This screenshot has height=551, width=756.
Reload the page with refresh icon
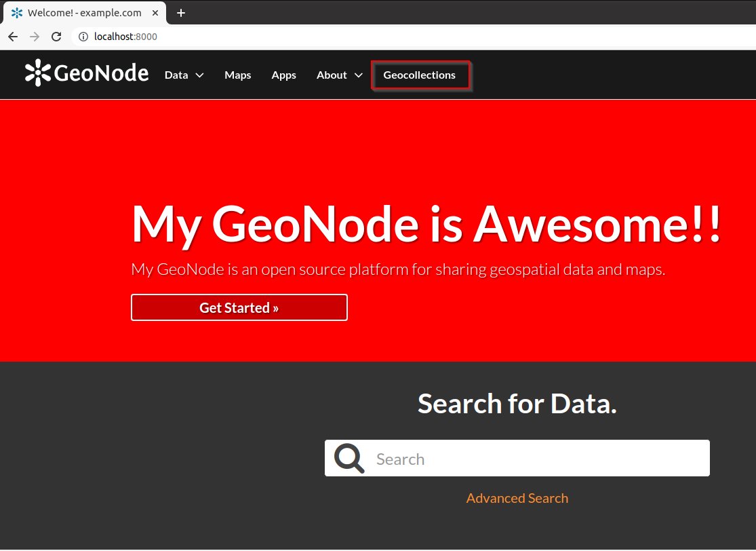tap(56, 37)
